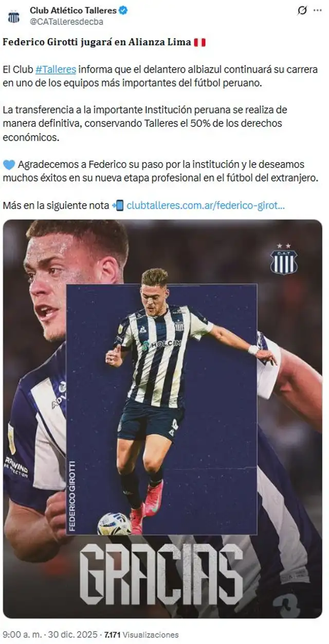Viewport: 329px width, 644px height.
Task: Click the C.A.T. crest in the image
Action: tap(284, 259)
